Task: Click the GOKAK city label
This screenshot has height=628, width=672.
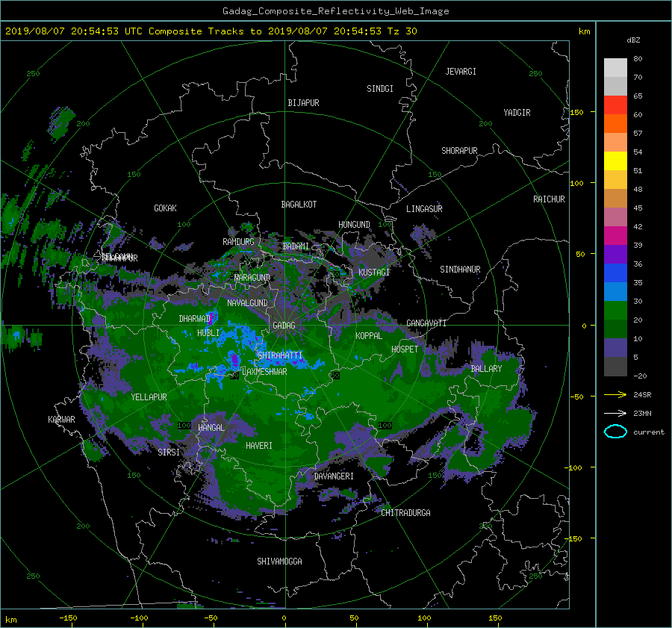Action: click(165, 208)
